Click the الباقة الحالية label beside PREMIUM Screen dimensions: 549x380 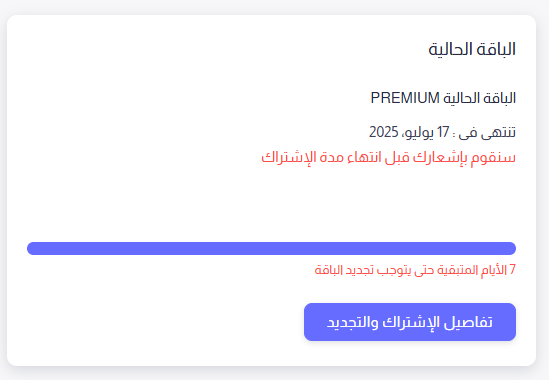[x=480, y=98]
